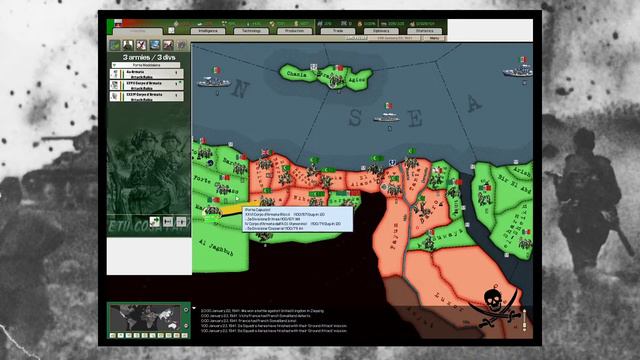Screen dimensions: 640x360
Task: Select the green map icon in left toolbar
Action: click(115, 45)
